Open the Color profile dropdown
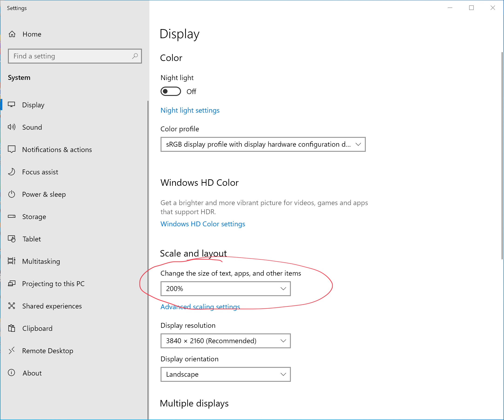This screenshot has height=420, width=504. [x=263, y=144]
